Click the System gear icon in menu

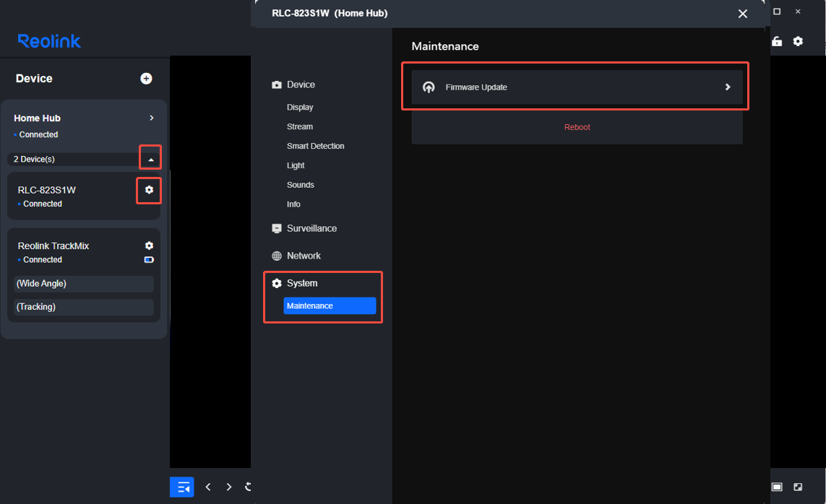(277, 283)
